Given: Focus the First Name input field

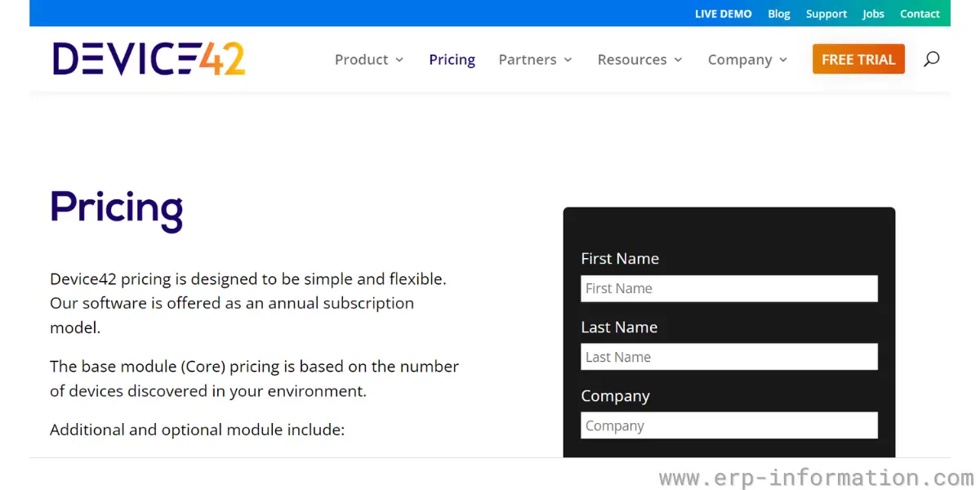Looking at the screenshot, I should coord(729,288).
